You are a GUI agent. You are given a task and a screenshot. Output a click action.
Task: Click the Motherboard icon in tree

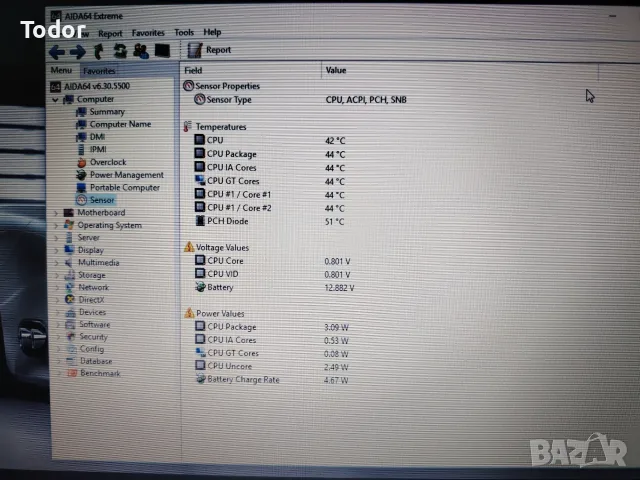(x=69, y=213)
